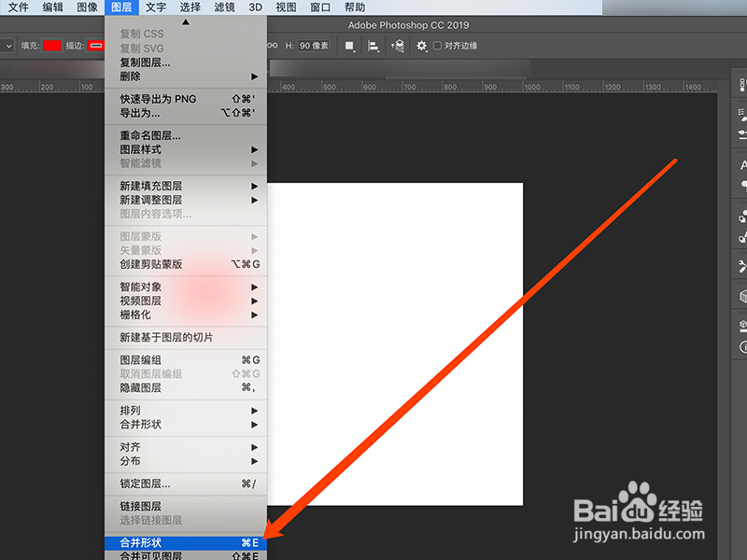The image size is (747, 560).
Task: Open the 合并形状 submenu with arrow
Action: 186,425
